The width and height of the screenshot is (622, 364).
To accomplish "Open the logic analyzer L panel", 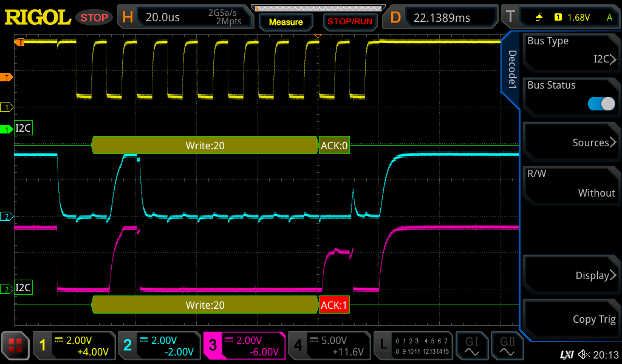I will pyautogui.click(x=413, y=345).
